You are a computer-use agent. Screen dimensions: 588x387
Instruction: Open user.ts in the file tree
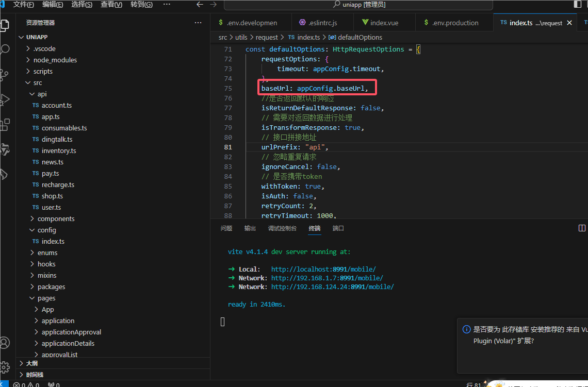click(51, 208)
